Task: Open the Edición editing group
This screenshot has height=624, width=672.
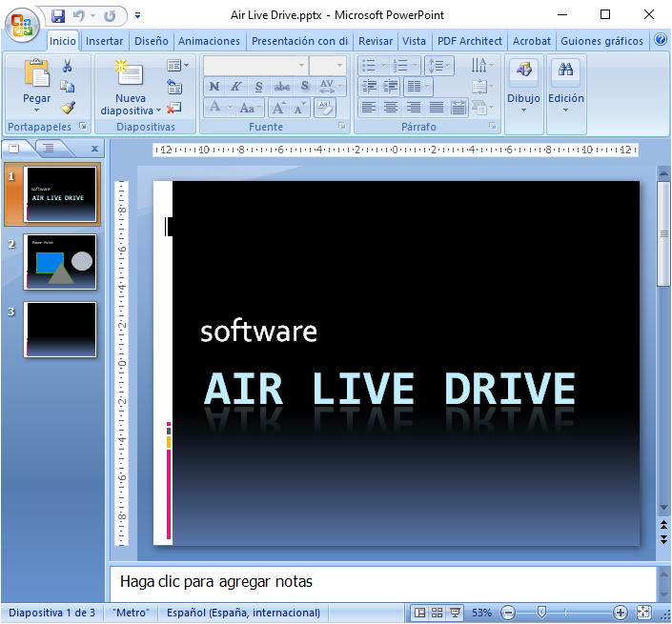Action: pyautogui.click(x=565, y=93)
